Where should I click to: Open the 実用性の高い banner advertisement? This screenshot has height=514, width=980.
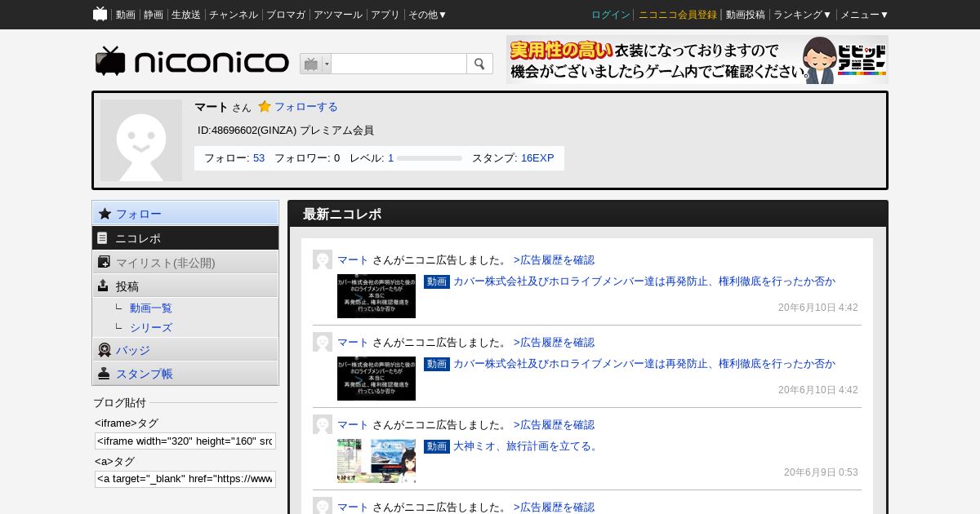point(697,60)
